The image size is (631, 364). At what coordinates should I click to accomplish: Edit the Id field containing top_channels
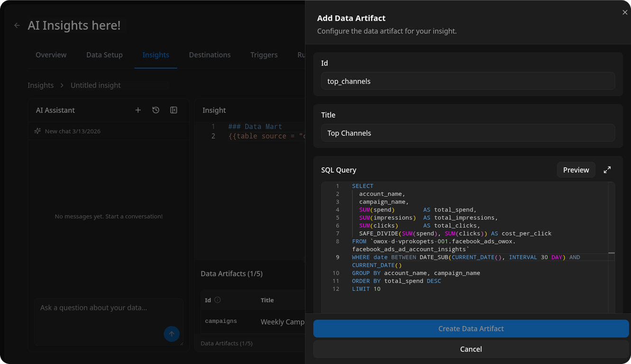[468, 81]
